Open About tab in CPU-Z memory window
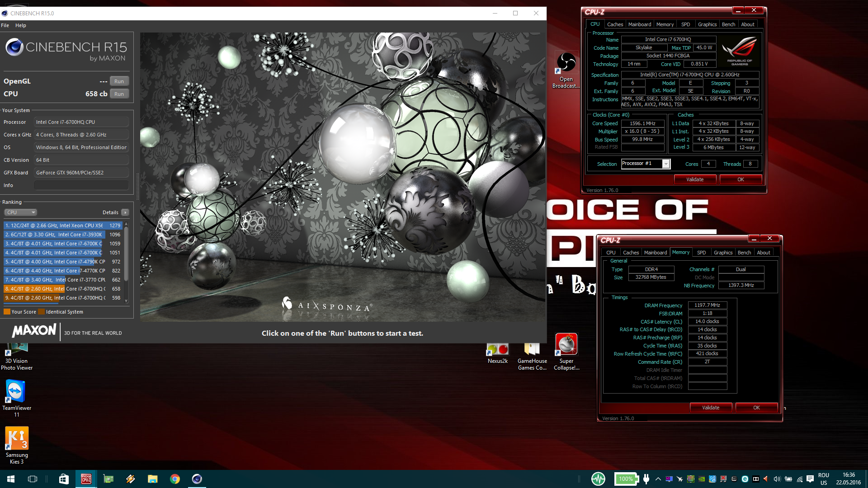This screenshot has height=488, width=868. 764,253
